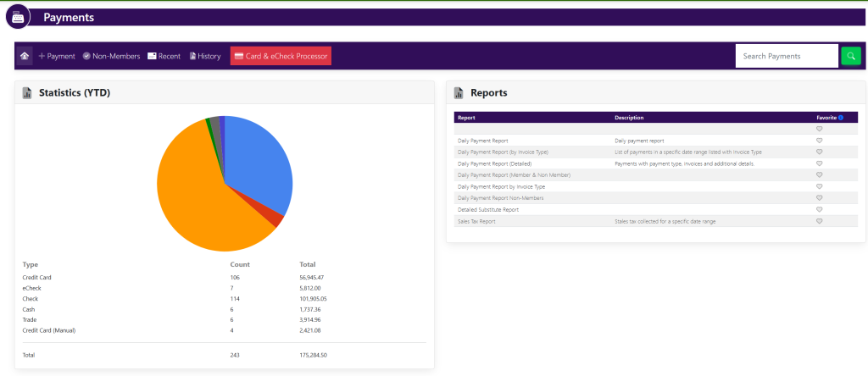This screenshot has height=376, width=868.
Task: Mark Detailed Substitute Report as favorite
Action: [x=819, y=209]
